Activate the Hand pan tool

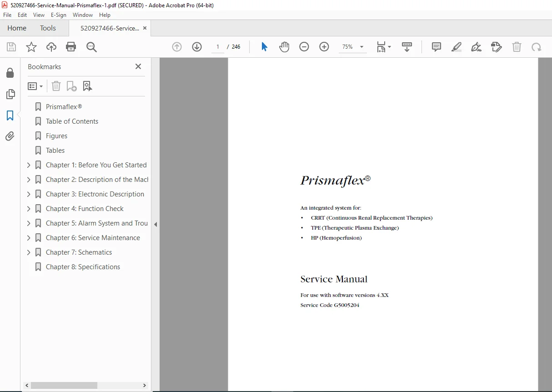click(284, 47)
